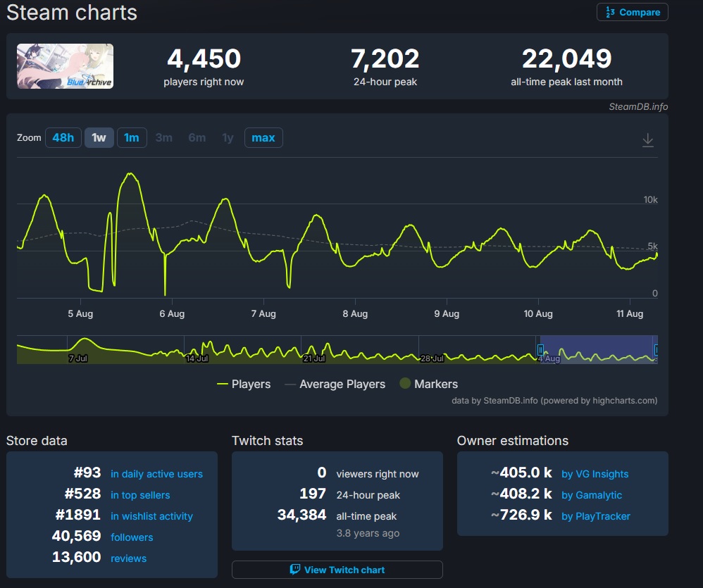Open the 'by Gamalytic' link
This screenshot has width=703, height=588.
pos(592,495)
